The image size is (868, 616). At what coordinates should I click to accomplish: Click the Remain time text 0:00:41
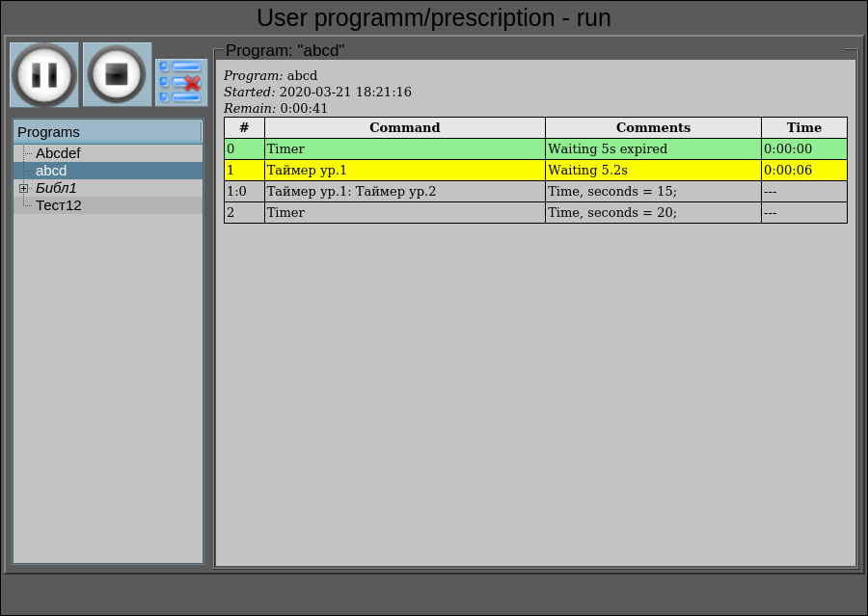(x=304, y=109)
